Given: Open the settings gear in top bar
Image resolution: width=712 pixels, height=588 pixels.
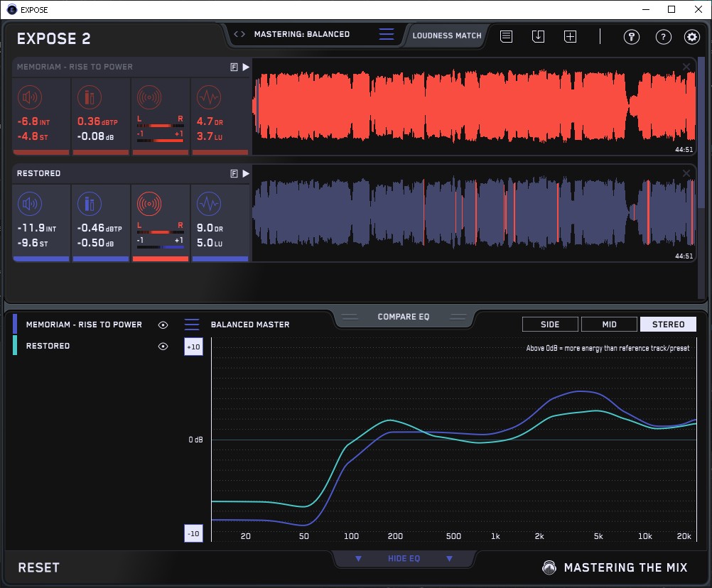Looking at the screenshot, I should click(691, 37).
